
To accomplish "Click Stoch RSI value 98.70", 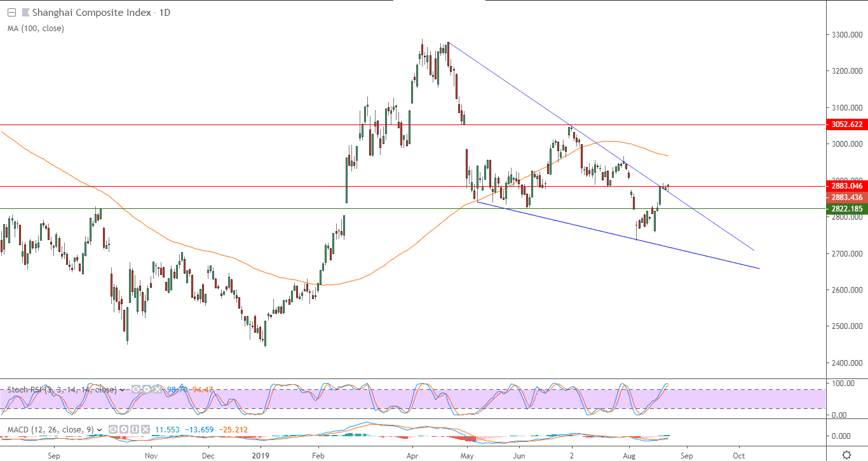I will tap(177, 389).
